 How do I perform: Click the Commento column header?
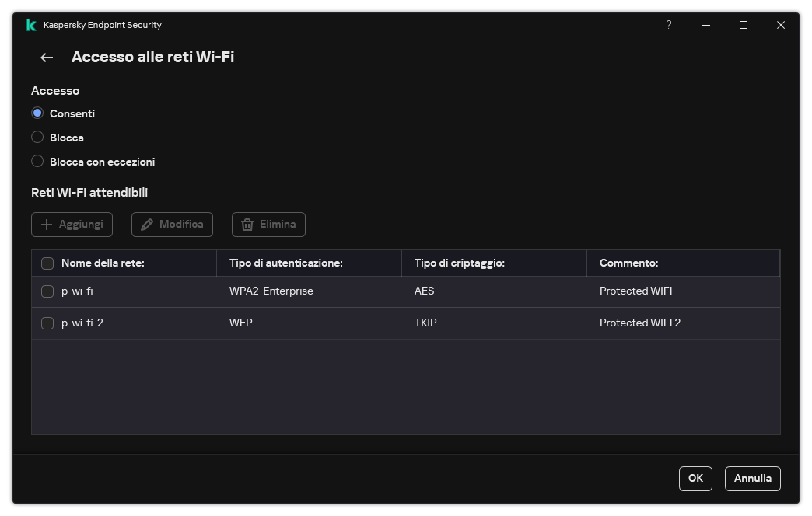(628, 263)
